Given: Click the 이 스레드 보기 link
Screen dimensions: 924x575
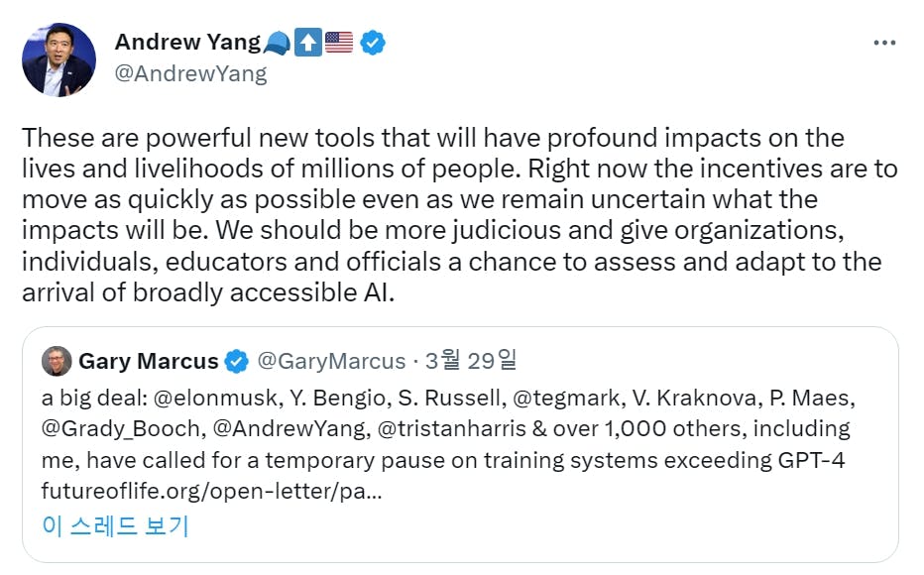Looking at the screenshot, I should (115, 525).
